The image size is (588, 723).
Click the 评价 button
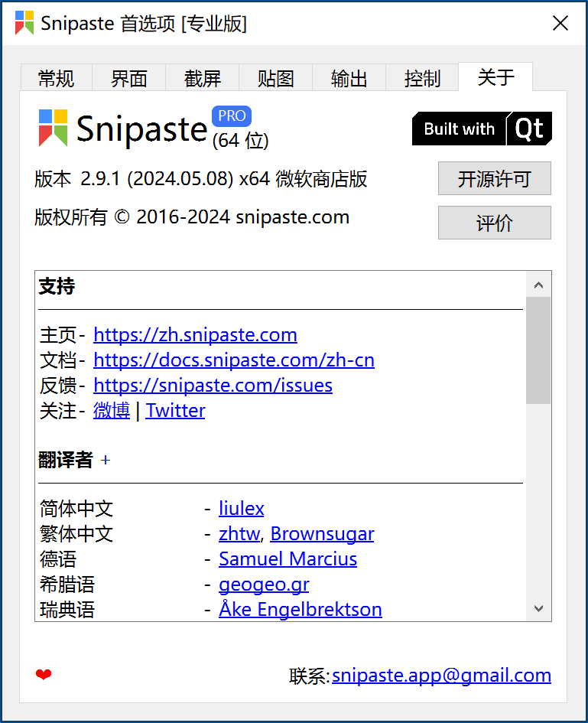495,223
